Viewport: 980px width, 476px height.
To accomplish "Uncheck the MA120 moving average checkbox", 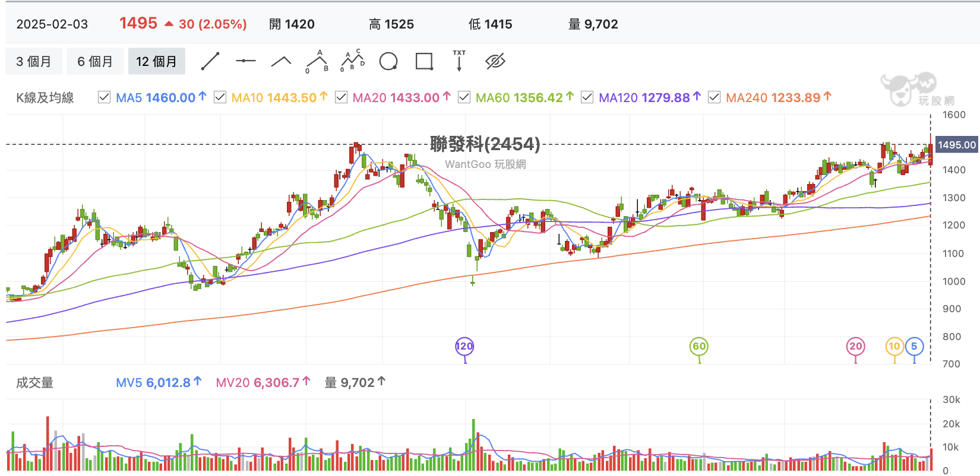I will tap(587, 97).
